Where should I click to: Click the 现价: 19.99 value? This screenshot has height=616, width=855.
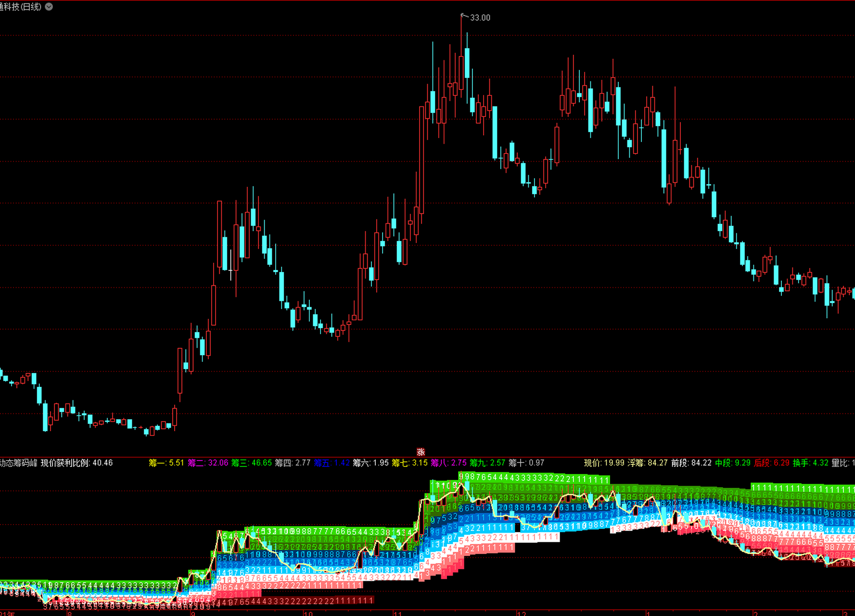coord(604,463)
